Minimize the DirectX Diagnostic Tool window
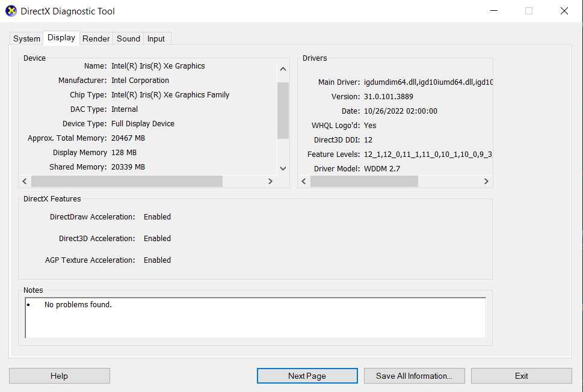Screen dimensions: 583x392 (494, 11)
